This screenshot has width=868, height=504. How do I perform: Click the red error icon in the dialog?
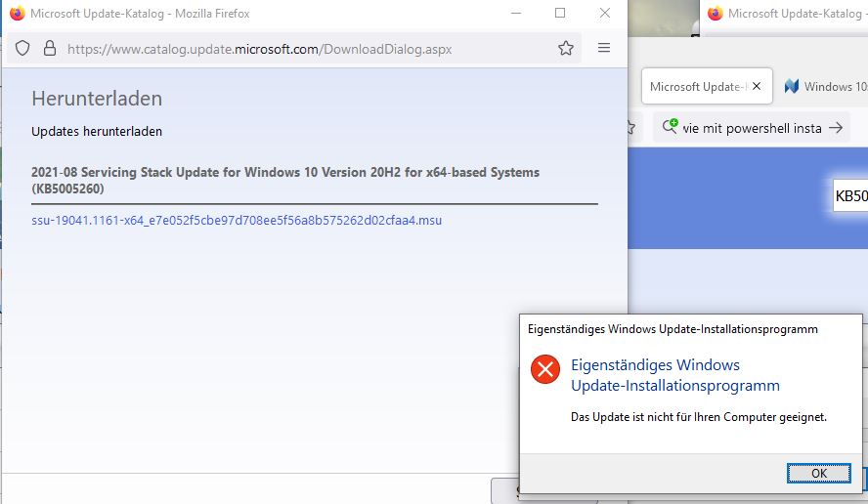click(x=545, y=369)
